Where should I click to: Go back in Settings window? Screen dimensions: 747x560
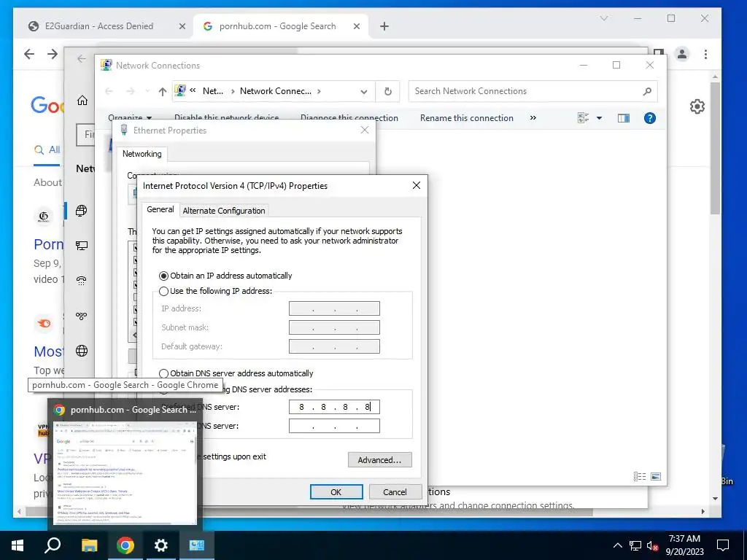pyautogui.click(x=82, y=58)
